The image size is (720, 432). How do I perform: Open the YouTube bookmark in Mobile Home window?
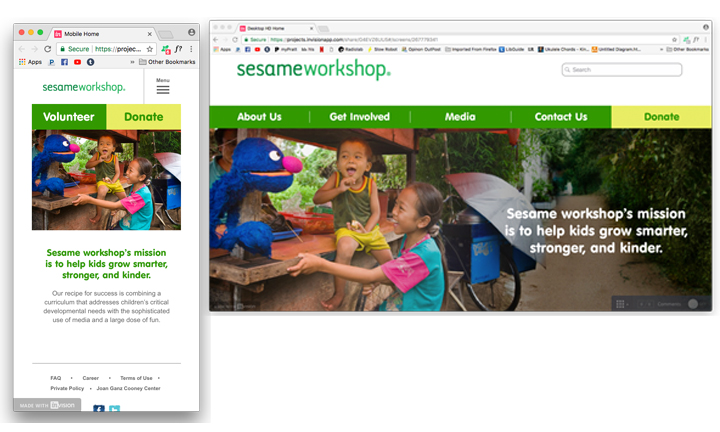tap(77, 62)
